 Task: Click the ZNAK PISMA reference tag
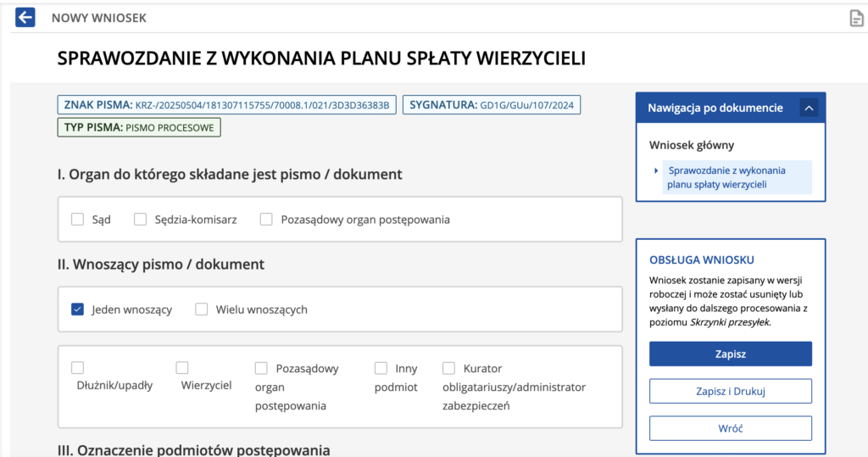(x=227, y=105)
